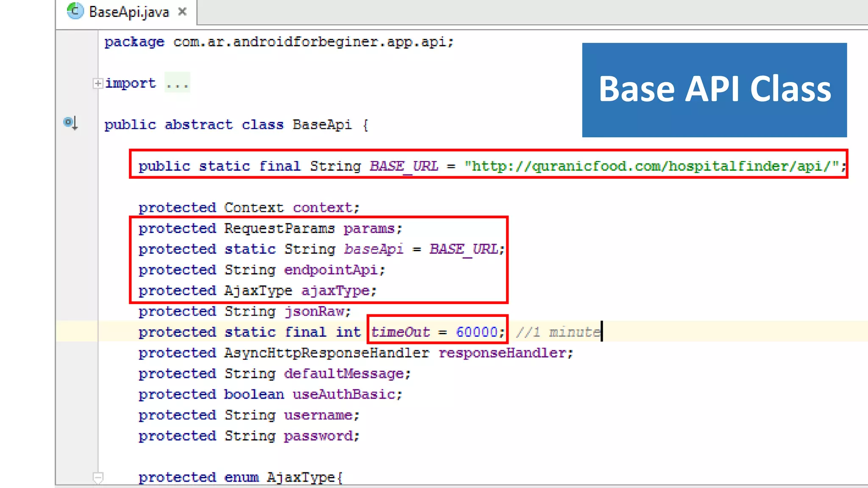Click the 'timeOut' constant name
868x488 pixels.
tap(401, 332)
